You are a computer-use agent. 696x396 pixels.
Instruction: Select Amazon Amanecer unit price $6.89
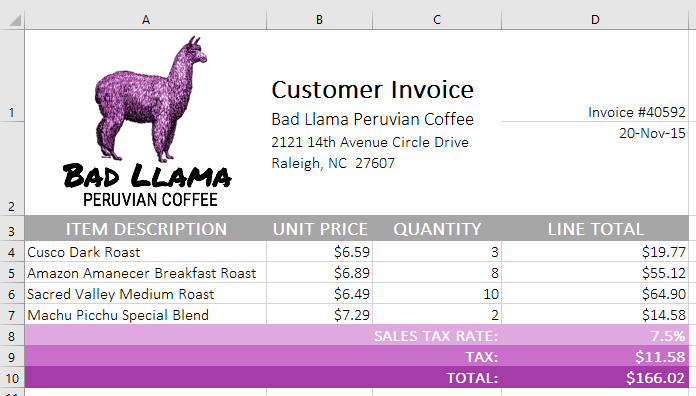tap(320, 273)
